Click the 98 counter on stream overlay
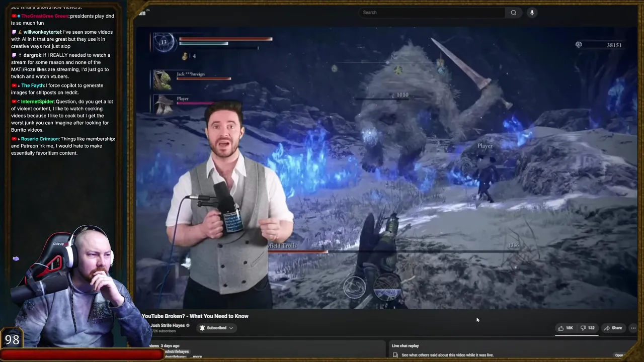The image size is (644, 362). 12,340
